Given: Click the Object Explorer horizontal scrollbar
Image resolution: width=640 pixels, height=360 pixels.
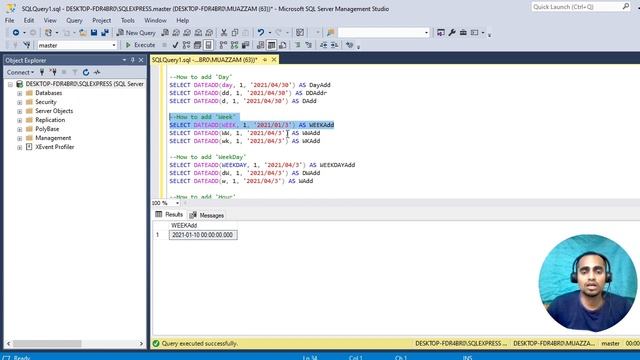Looking at the screenshot, I should [x=75, y=344].
